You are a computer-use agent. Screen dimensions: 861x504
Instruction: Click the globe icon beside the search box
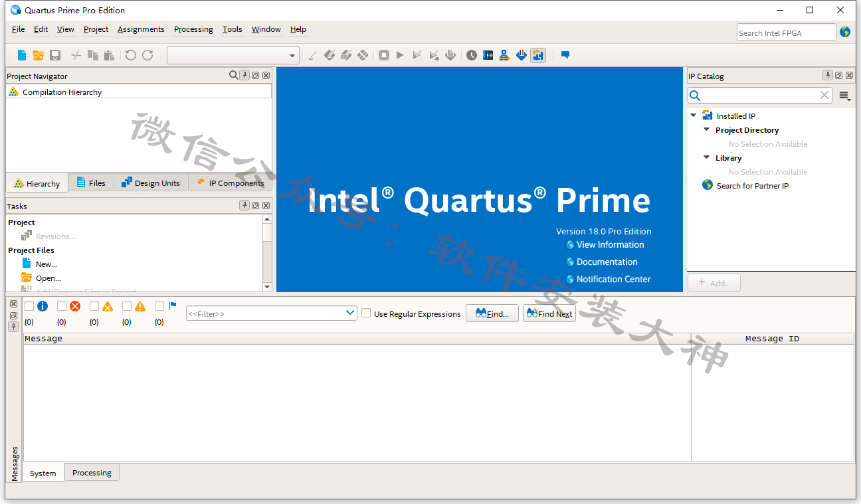845,32
